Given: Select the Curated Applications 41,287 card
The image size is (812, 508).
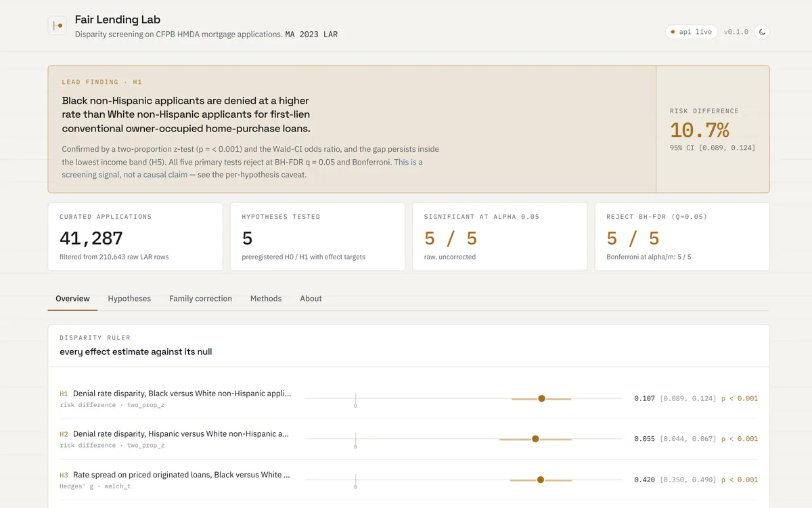Looking at the screenshot, I should tap(135, 236).
